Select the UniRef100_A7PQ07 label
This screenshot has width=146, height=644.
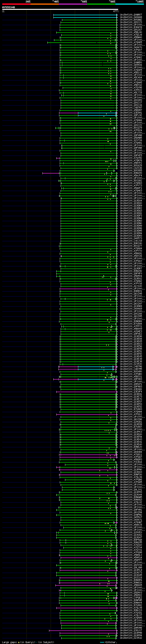pos(131,50)
